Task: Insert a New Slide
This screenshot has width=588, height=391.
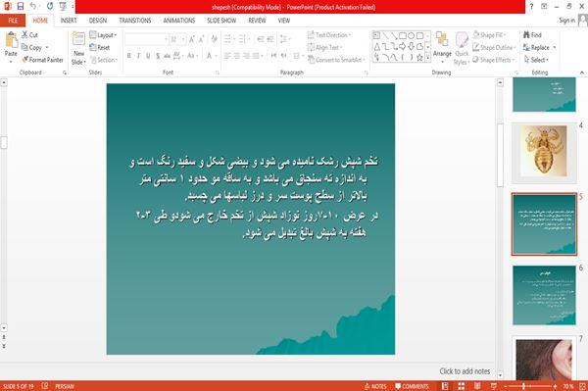Action: (x=78, y=48)
